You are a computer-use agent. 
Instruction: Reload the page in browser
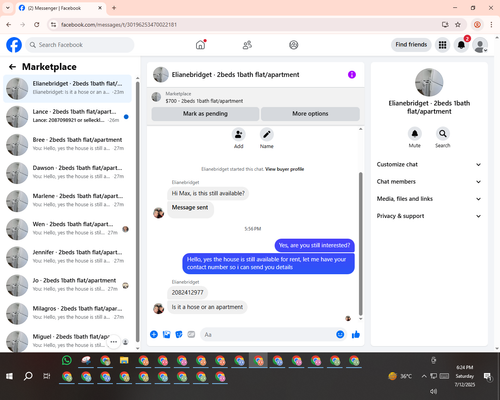pyautogui.click(x=37, y=25)
